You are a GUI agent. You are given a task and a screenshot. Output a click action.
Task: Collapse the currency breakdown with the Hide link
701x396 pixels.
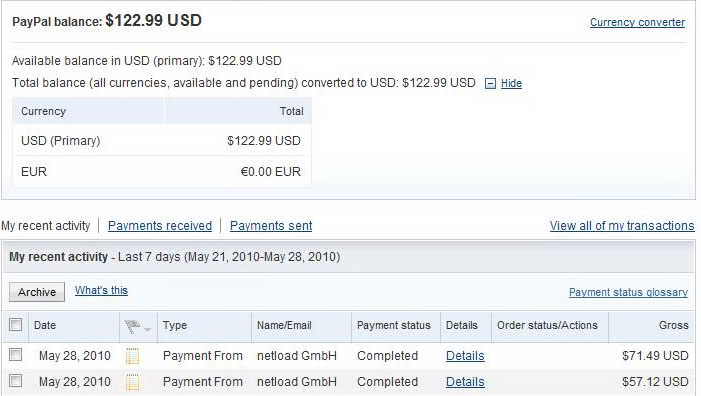511,84
